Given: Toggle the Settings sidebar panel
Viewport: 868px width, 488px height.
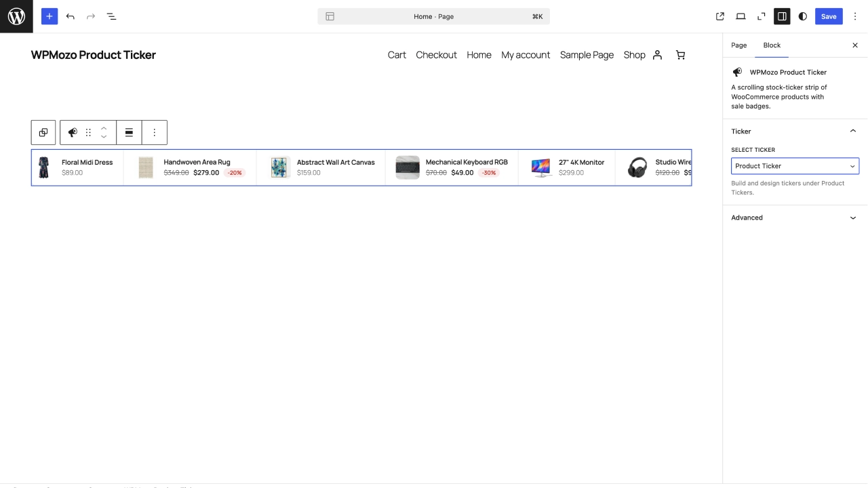Looking at the screenshot, I should 782,16.
